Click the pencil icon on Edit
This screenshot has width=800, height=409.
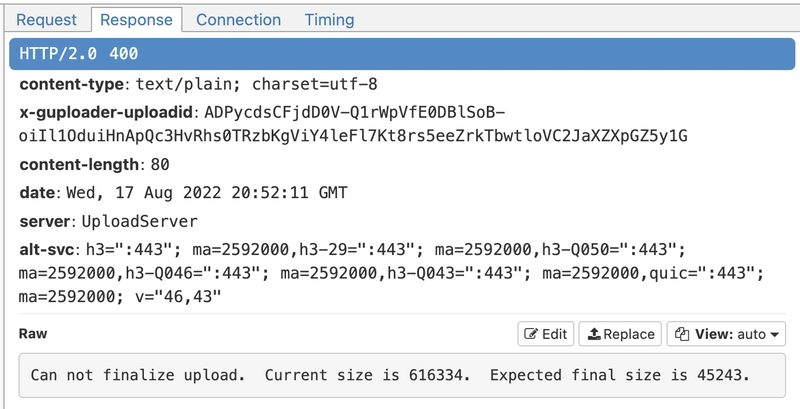pos(531,334)
